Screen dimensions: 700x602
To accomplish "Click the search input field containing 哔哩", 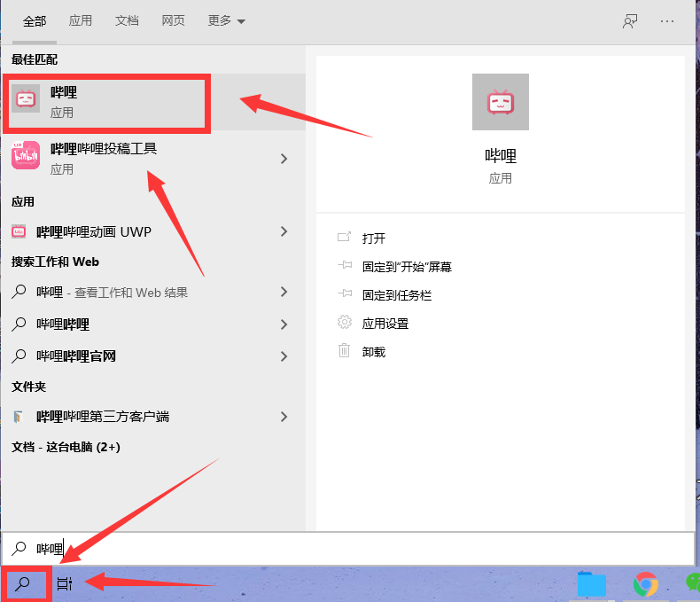I will tap(348, 549).
